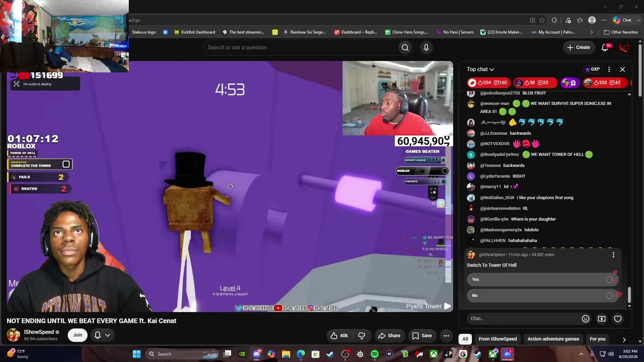Open chat options three-dot menu

point(609,69)
